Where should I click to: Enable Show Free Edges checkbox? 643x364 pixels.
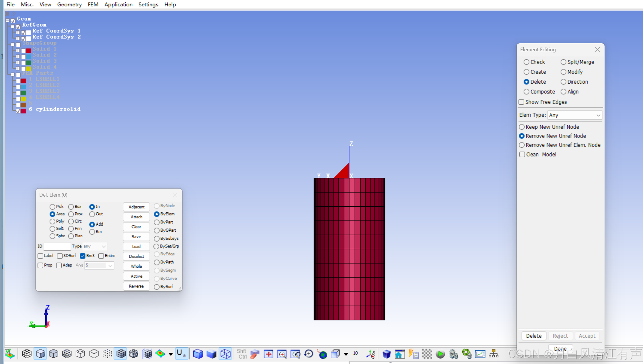tap(522, 102)
